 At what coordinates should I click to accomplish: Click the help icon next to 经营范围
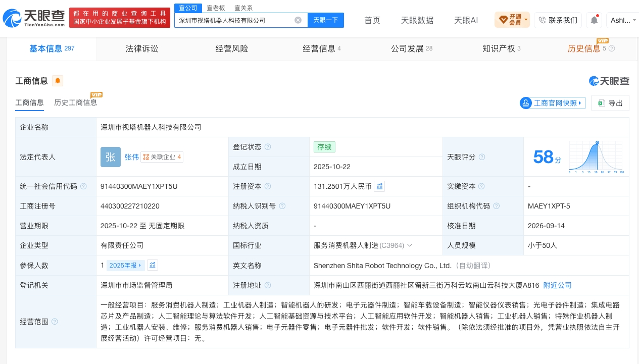pos(55,322)
